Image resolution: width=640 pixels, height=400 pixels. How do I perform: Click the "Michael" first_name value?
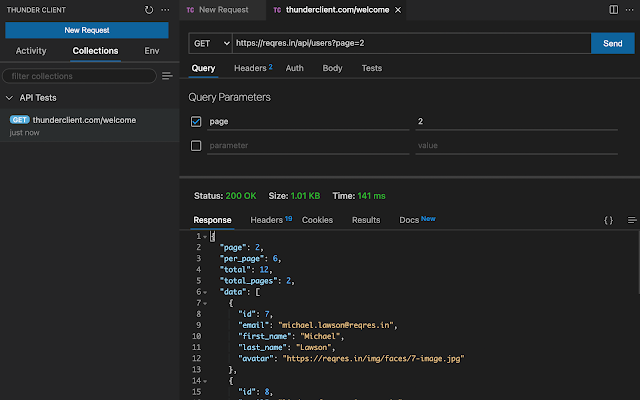tap(320, 336)
